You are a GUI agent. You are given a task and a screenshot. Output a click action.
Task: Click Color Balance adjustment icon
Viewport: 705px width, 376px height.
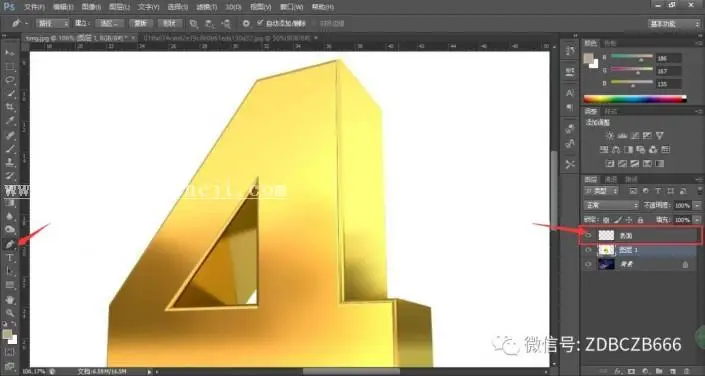pos(617,149)
